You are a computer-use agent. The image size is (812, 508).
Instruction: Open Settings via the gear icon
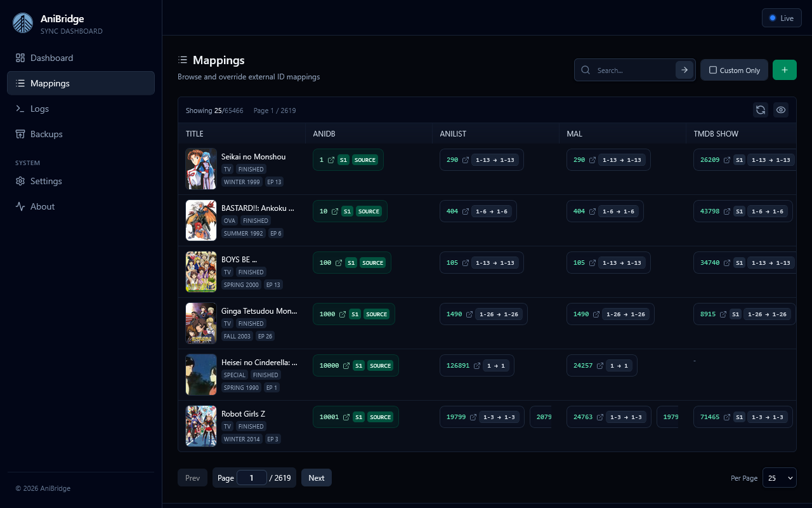click(19, 181)
